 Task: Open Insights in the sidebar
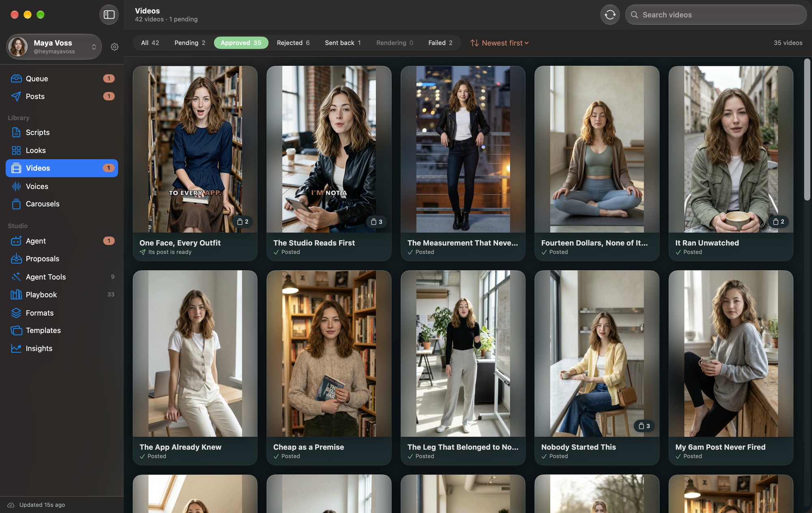tap(62, 348)
